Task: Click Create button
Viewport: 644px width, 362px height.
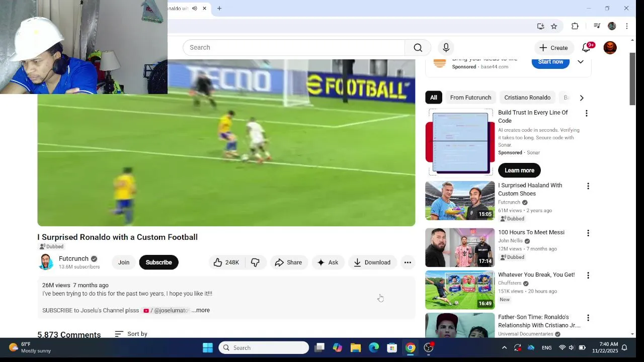Action: coord(553,48)
